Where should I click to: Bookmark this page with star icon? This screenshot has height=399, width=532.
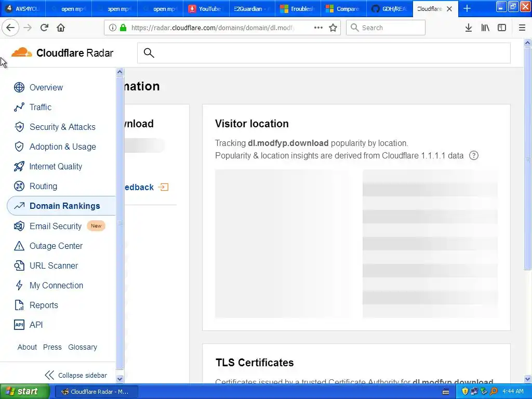[333, 28]
